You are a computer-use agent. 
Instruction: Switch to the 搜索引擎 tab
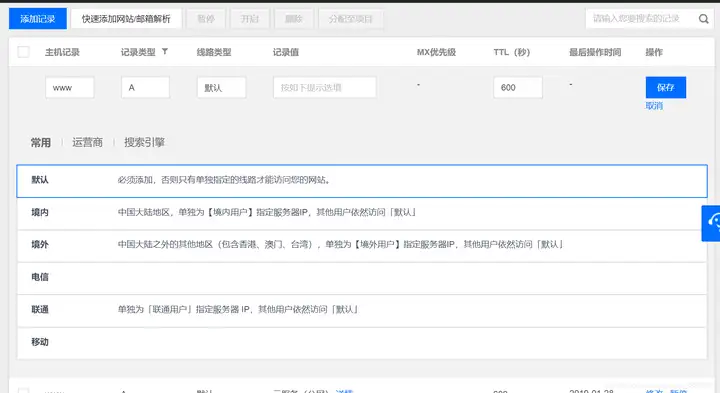(x=144, y=142)
